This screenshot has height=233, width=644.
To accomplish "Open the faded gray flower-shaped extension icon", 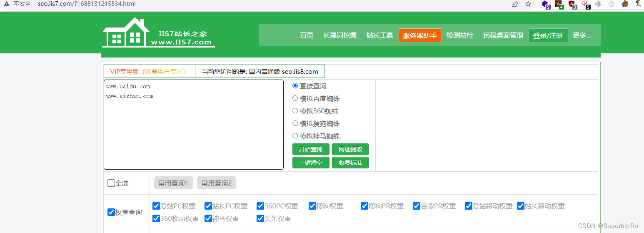I will point(612,4).
